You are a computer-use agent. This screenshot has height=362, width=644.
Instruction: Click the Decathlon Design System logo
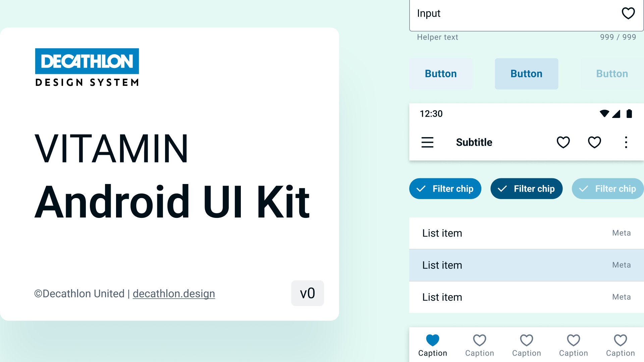(x=87, y=67)
